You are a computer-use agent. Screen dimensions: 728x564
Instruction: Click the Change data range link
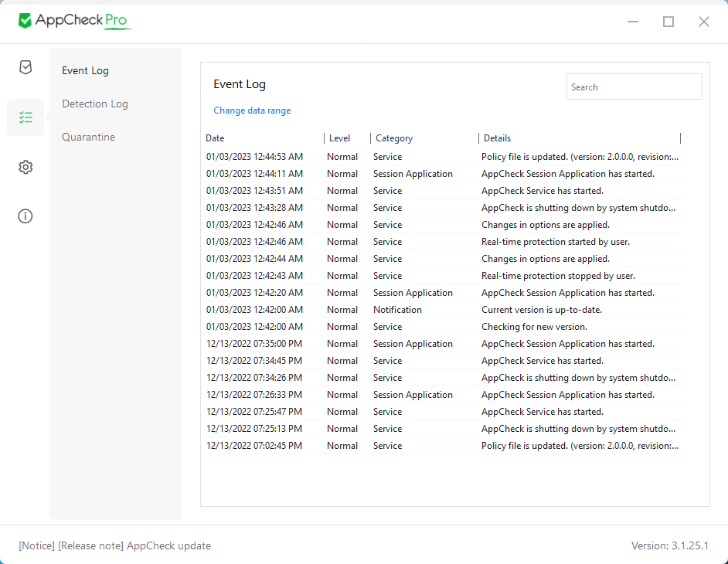[252, 110]
